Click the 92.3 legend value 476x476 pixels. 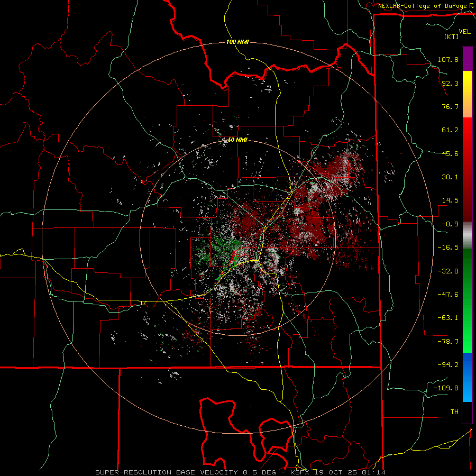click(450, 83)
